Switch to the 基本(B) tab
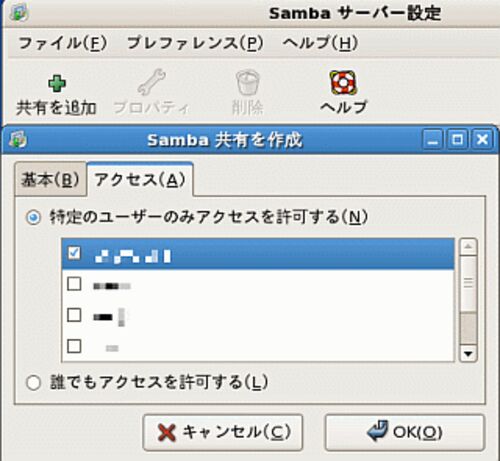Screen dimensions: 500x461 (x=50, y=179)
